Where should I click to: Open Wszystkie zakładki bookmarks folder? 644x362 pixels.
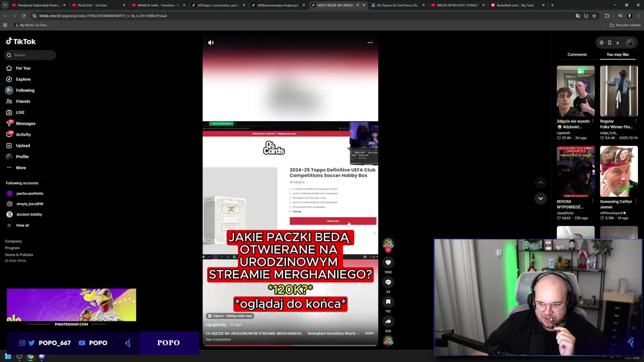[625, 25]
